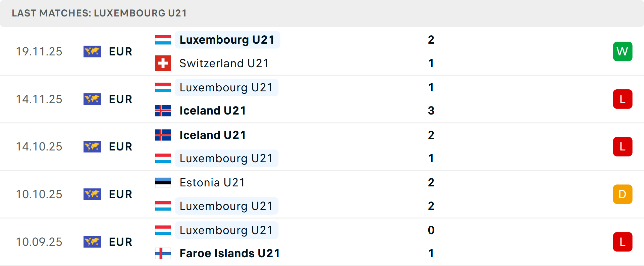Screen dimensions: 644x266
Task: Open the Faroe Islands U21 team link
Action: click(x=230, y=253)
